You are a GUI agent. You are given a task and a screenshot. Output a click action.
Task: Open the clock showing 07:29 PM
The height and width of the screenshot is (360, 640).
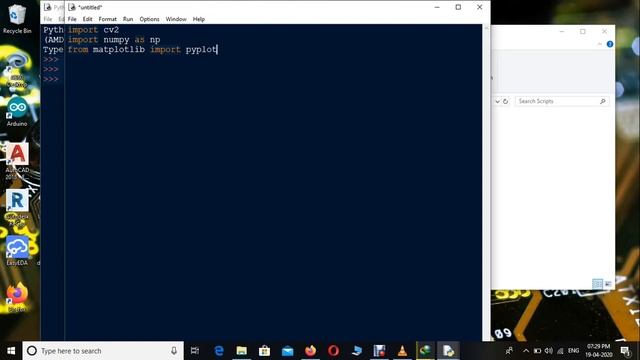(x=599, y=351)
